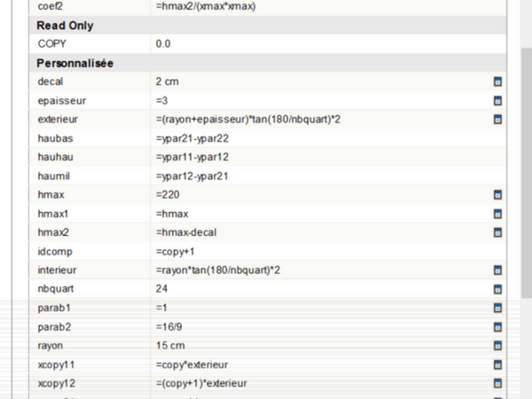Viewport: 532px width, 399px height.
Task: Open expression icon for hmax2 property
Action: (497, 232)
